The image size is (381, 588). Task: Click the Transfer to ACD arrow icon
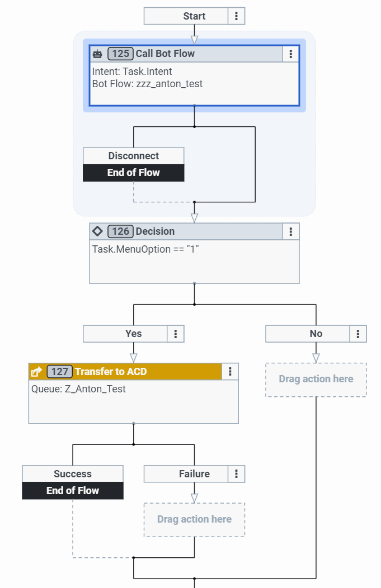click(36, 372)
